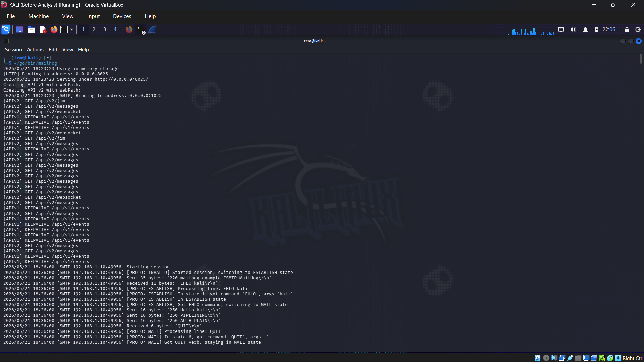Open the notifications bell icon
This screenshot has height=362, width=644.
pos(585,29)
